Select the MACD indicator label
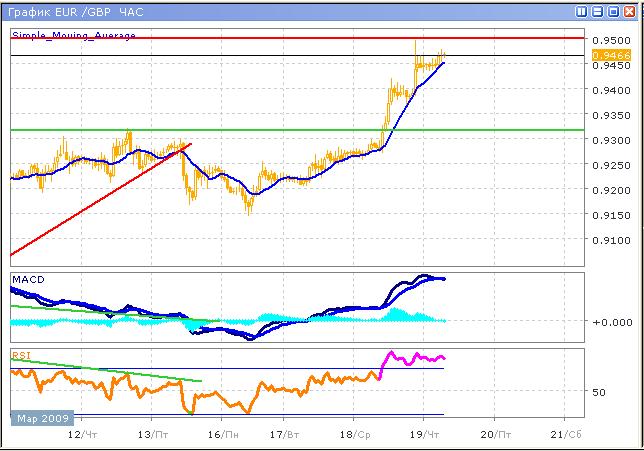The image size is (644, 451). coord(27,279)
